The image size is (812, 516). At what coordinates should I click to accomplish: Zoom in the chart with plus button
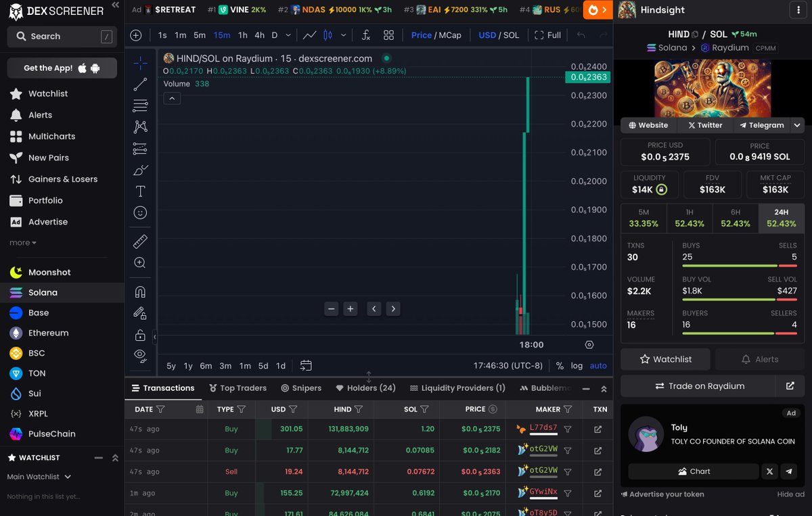click(350, 308)
